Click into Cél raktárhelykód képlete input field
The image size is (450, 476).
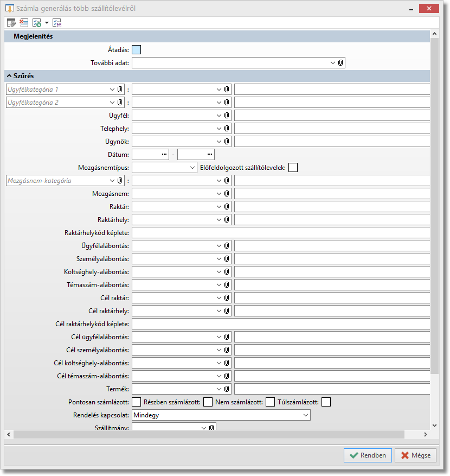click(281, 324)
